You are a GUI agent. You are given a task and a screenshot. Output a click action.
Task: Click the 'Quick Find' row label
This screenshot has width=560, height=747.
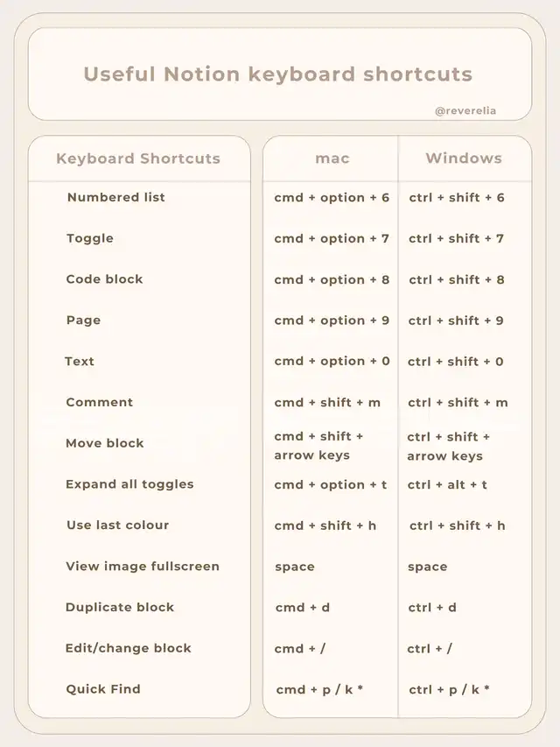coord(103,689)
